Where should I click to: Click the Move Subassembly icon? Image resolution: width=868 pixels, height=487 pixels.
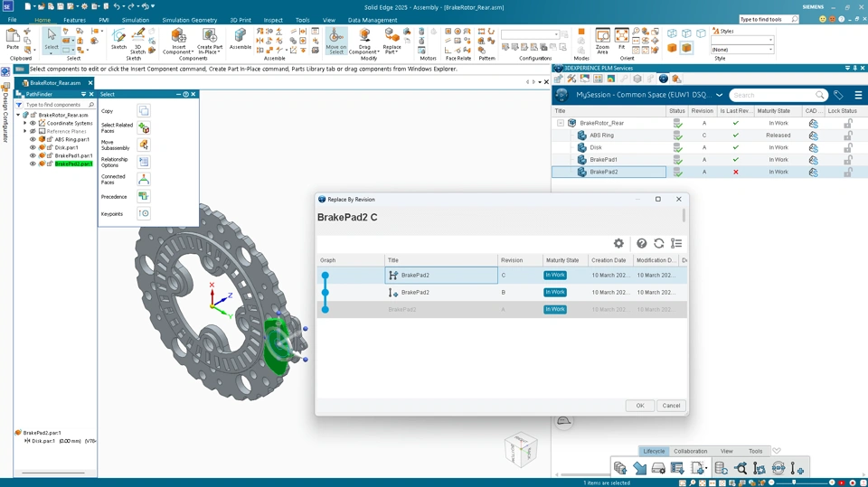(x=144, y=145)
